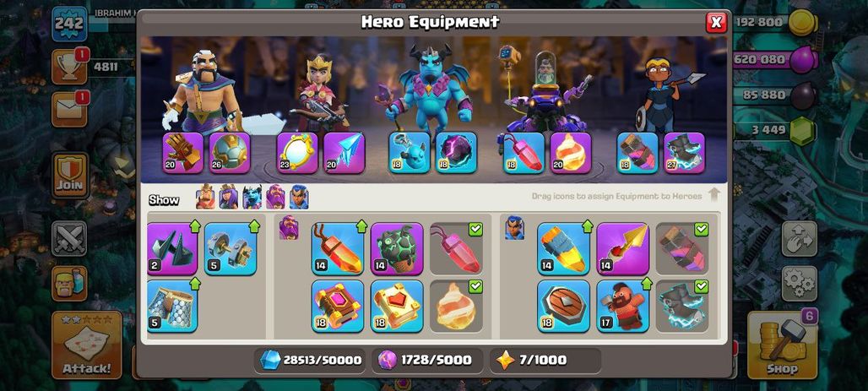This screenshot has height=391, width=868.
Task: Select the checked Fireball equipment
Action: pyautogui.click(x=456, y=307)
